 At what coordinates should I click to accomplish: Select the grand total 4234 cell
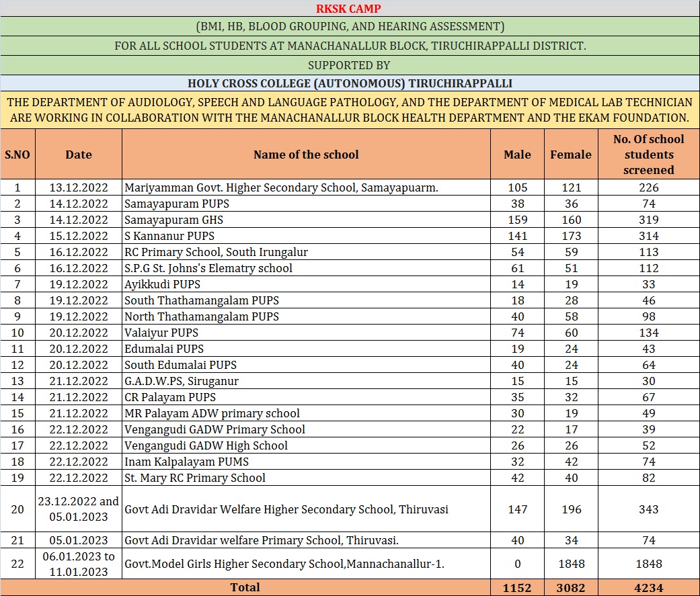[648, 587]
